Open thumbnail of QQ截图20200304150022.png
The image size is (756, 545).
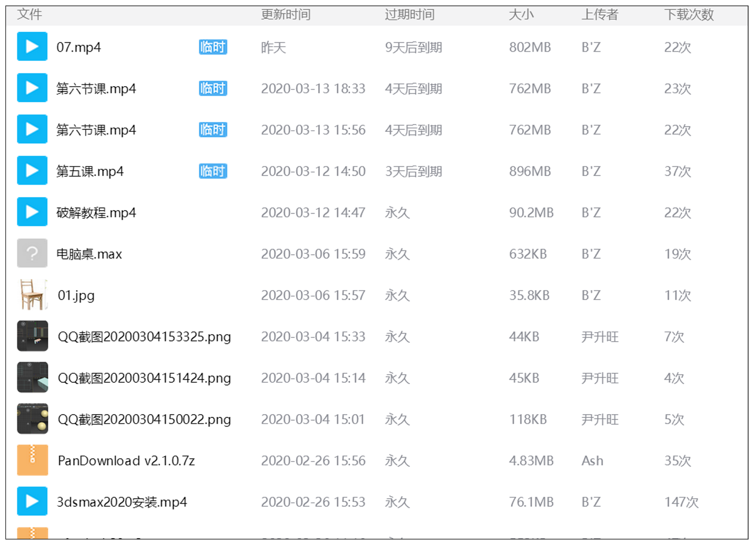pos(32,419)
